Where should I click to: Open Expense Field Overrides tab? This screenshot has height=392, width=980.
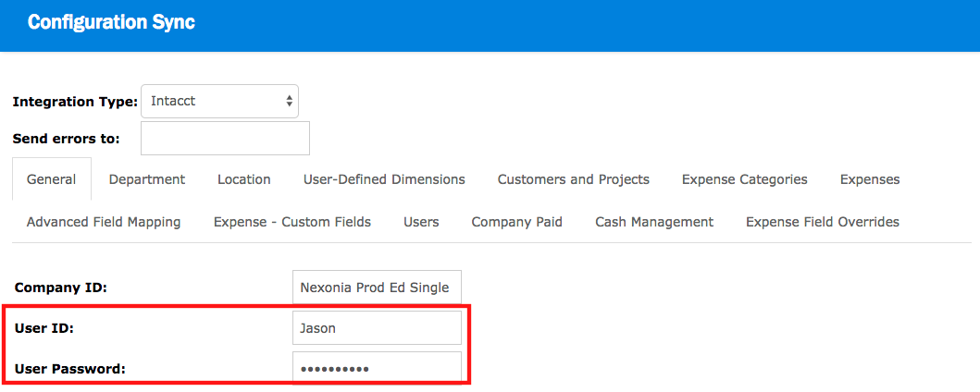tap(823, 222)
